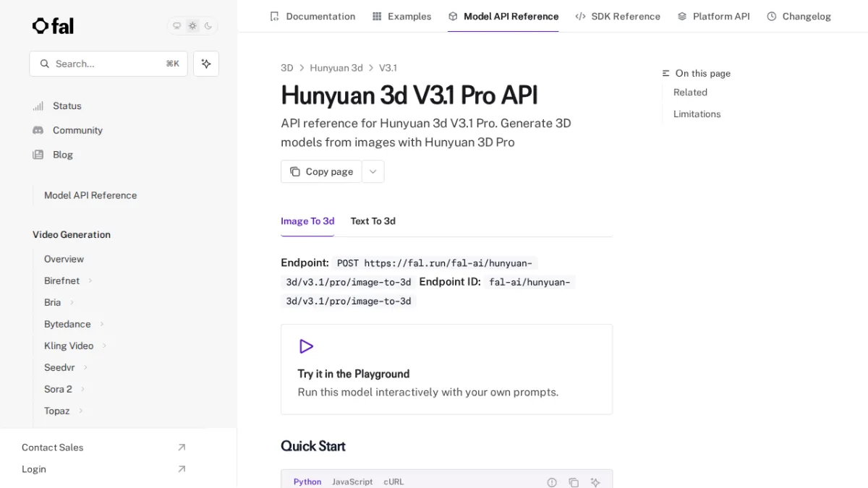
Task: Click Login link in sidebar
Action: click(34, 469)
